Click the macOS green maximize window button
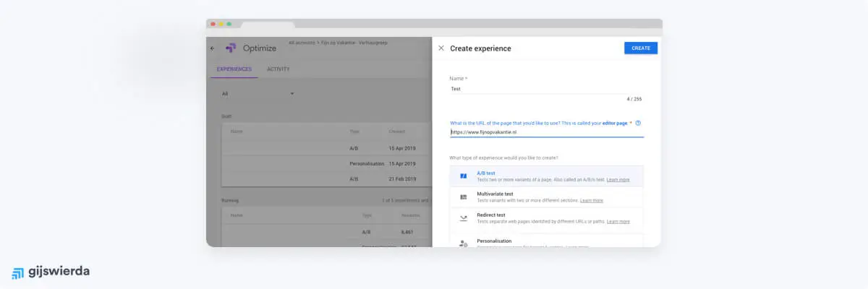The image size is (868, 289). coord(229,24)
